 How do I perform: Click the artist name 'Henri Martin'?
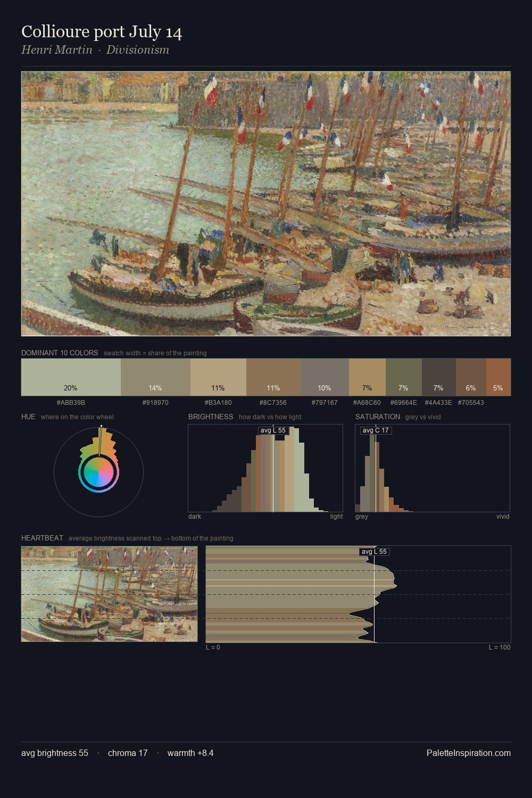click(x=56, y=50)
